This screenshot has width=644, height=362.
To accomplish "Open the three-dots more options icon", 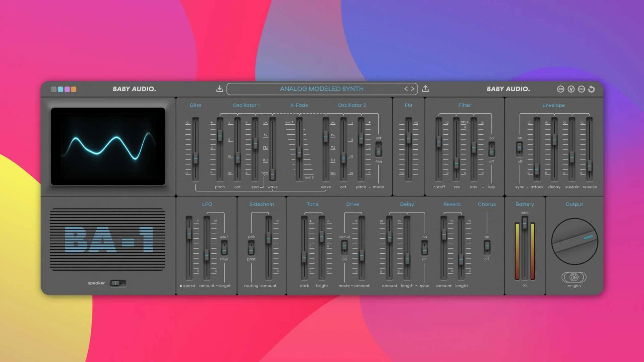I will (581, 89).
